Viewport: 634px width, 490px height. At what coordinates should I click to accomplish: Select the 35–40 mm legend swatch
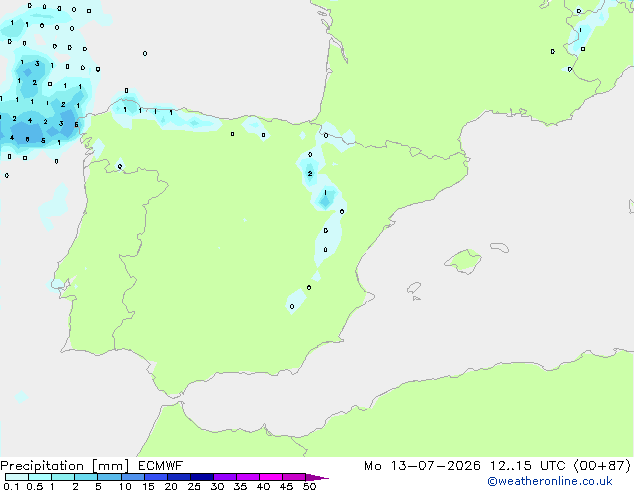coord(248,477)
